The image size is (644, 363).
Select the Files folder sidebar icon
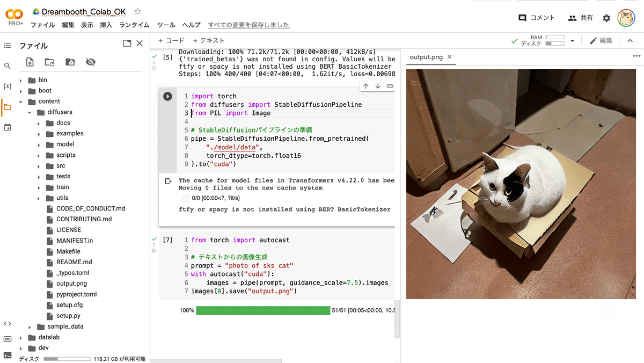tap(8, 107)
